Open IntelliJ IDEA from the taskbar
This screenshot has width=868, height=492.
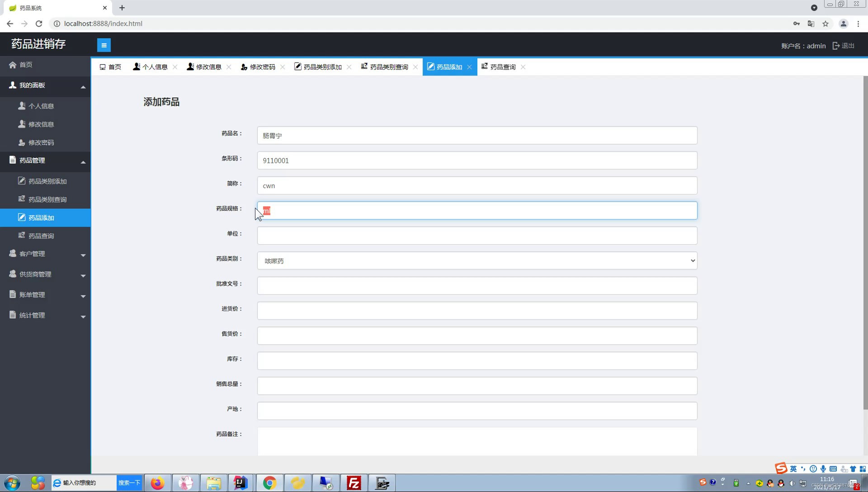pyautogui.click(x=241, y=483)
